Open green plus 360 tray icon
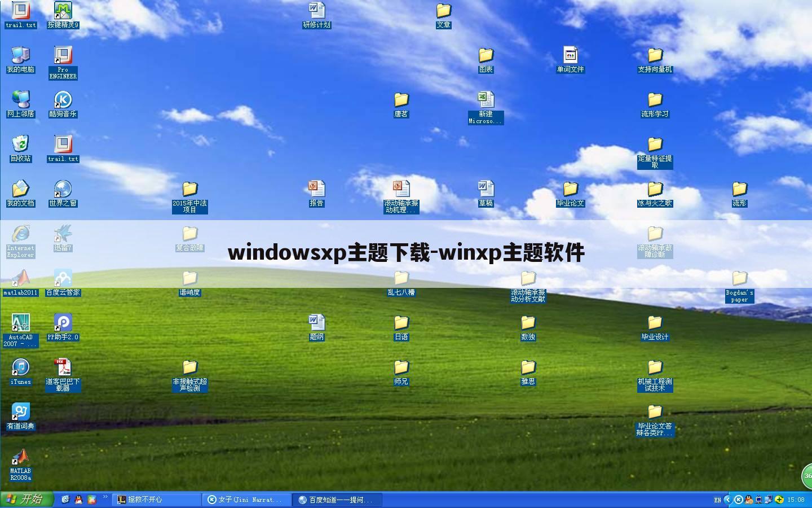This screenshot has width=812, height=508. [x=779, y=500]
